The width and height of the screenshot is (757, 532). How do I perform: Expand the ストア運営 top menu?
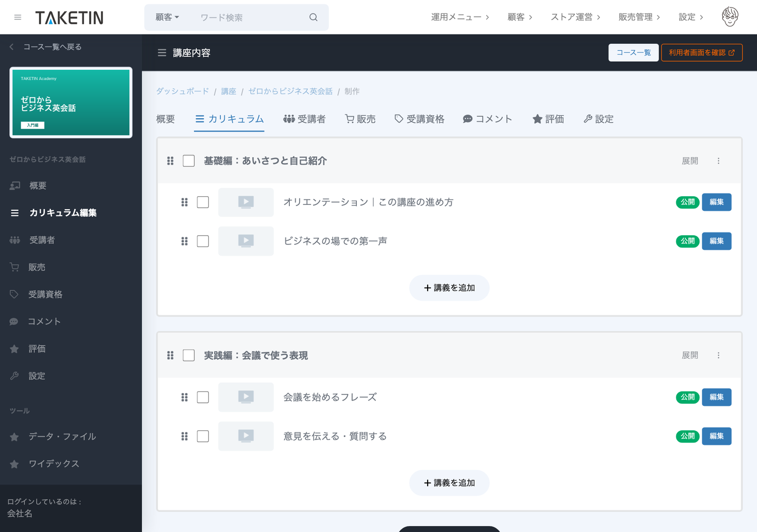point(575,17)
